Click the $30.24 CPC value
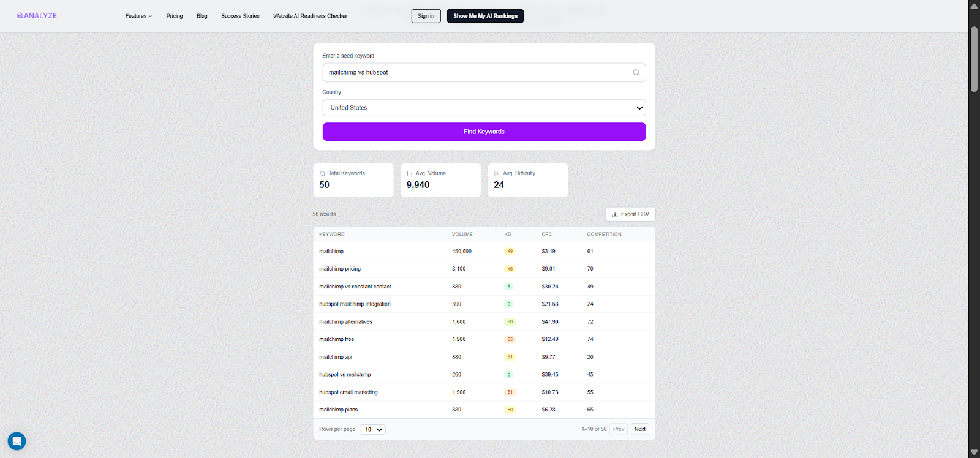 [x=550, y=287]
